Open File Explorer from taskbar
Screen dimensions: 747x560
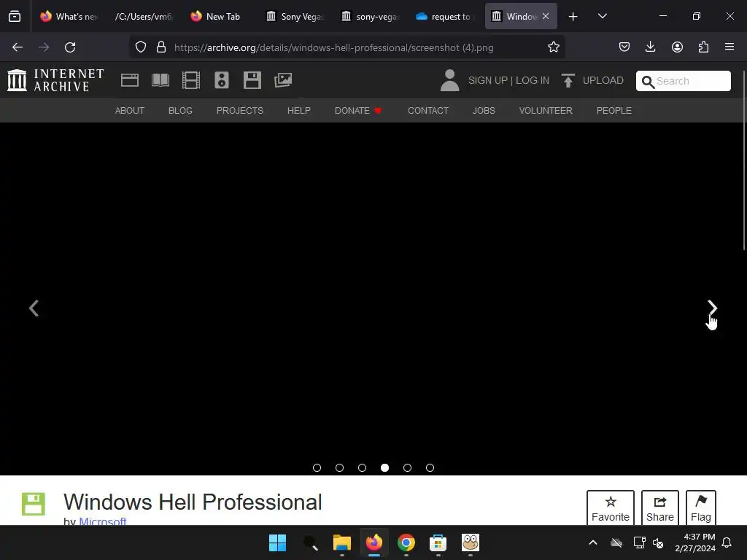coord(341,542)
